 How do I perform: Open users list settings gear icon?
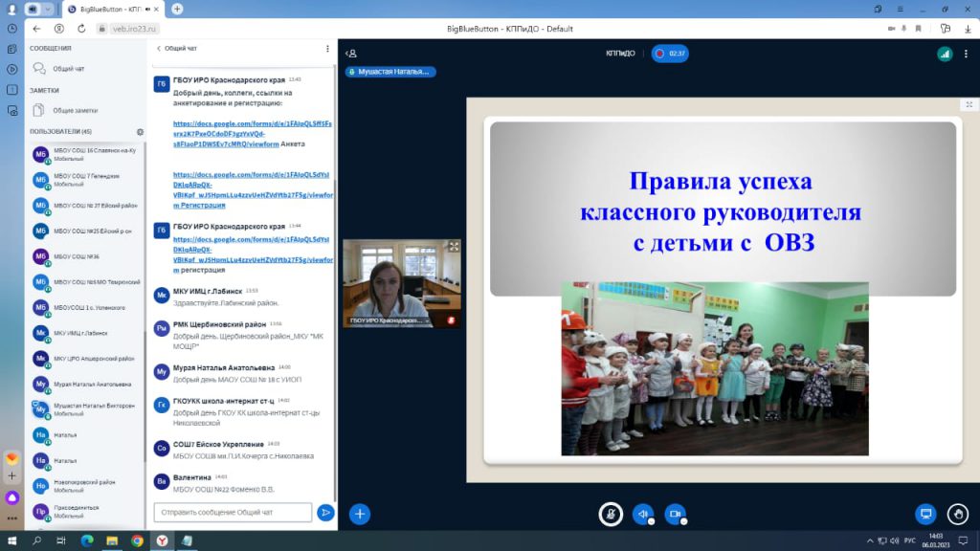(x=140, y=131)
